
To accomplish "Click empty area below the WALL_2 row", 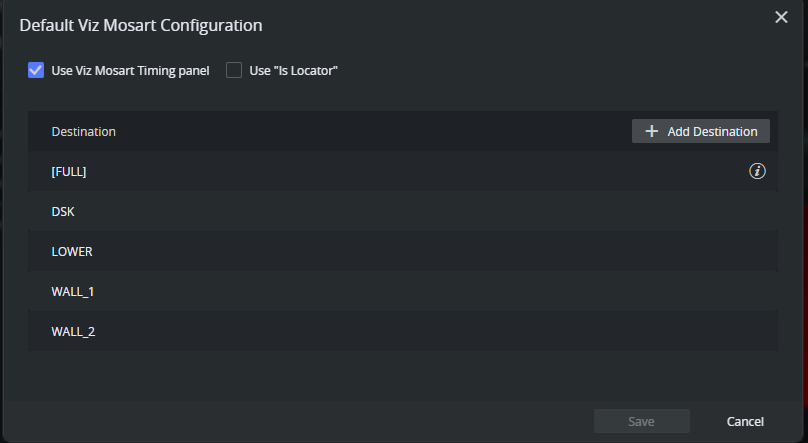I will [x=400, y=375].
